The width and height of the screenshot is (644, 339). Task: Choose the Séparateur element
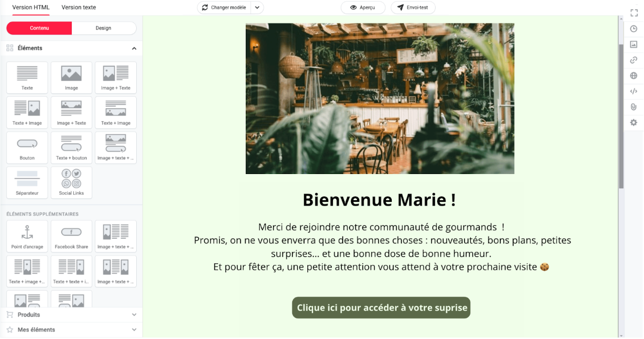pyautogui.click(x=27, y=183)
